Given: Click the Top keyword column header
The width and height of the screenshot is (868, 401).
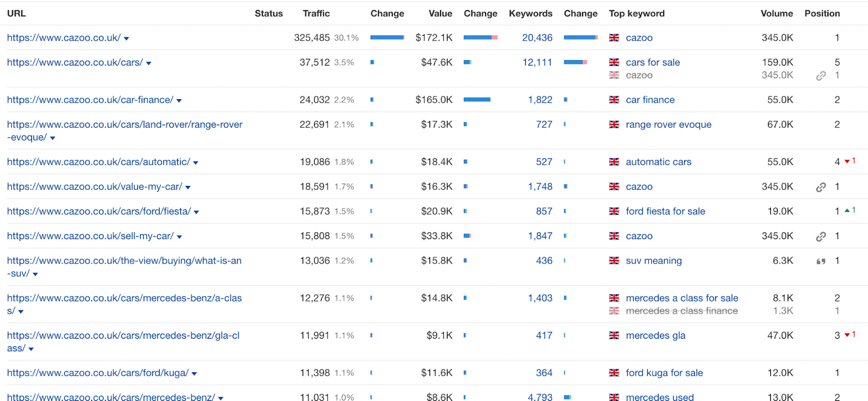Looking at the screenshot, I should tap(636, 14).
